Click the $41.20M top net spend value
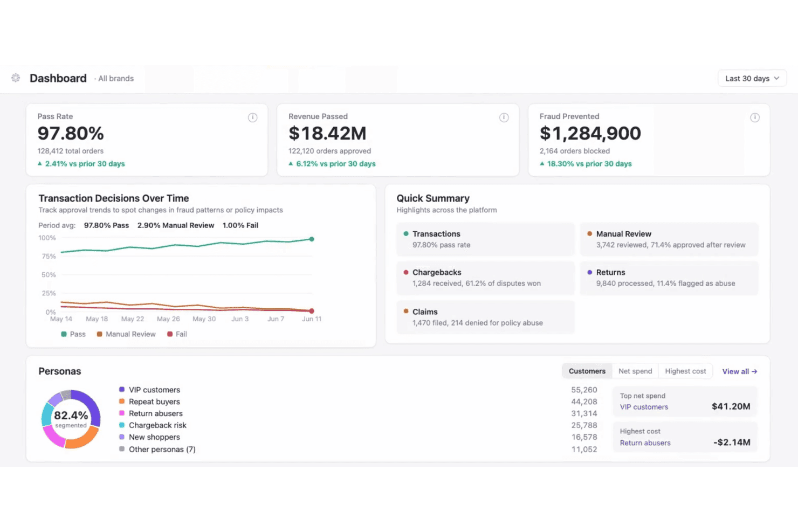Viewport: 798px width, 532px height. pos(731,406)
